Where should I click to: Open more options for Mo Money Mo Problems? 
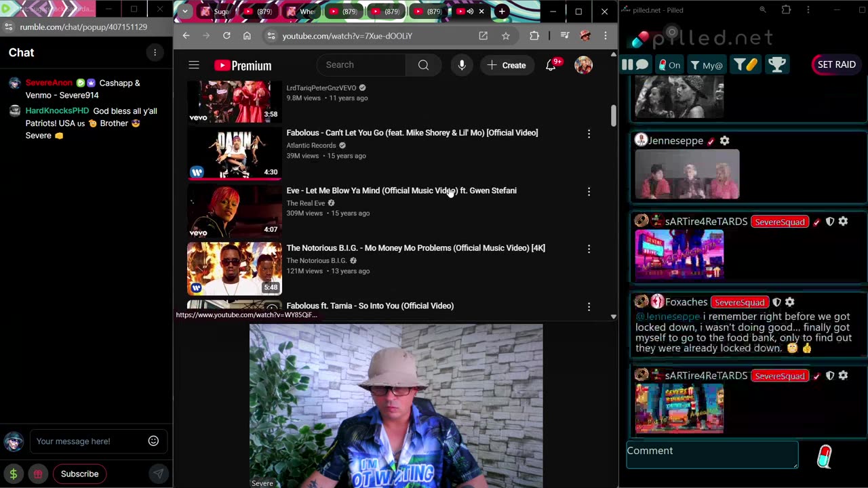point(589,249)
